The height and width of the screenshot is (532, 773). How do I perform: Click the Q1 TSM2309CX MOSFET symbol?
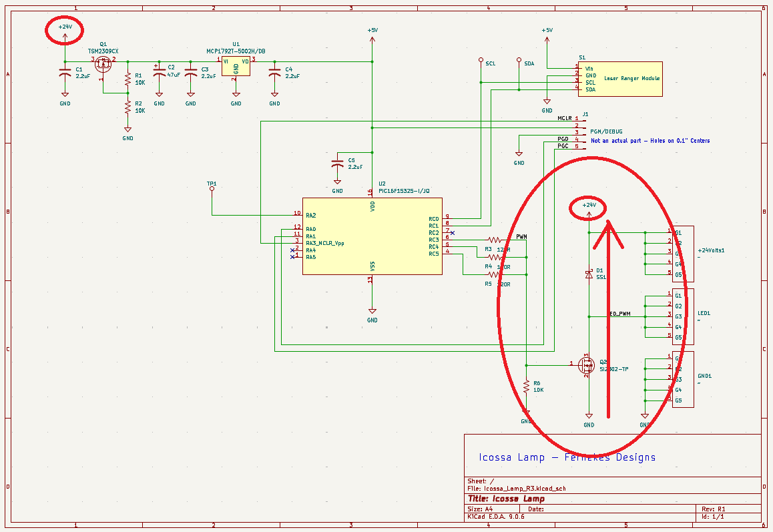click(x=103, y=64)
